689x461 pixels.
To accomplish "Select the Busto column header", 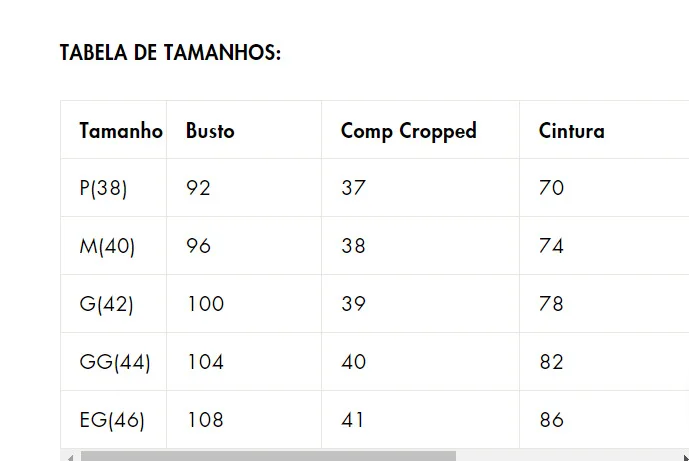I will (x=210, y=131).
